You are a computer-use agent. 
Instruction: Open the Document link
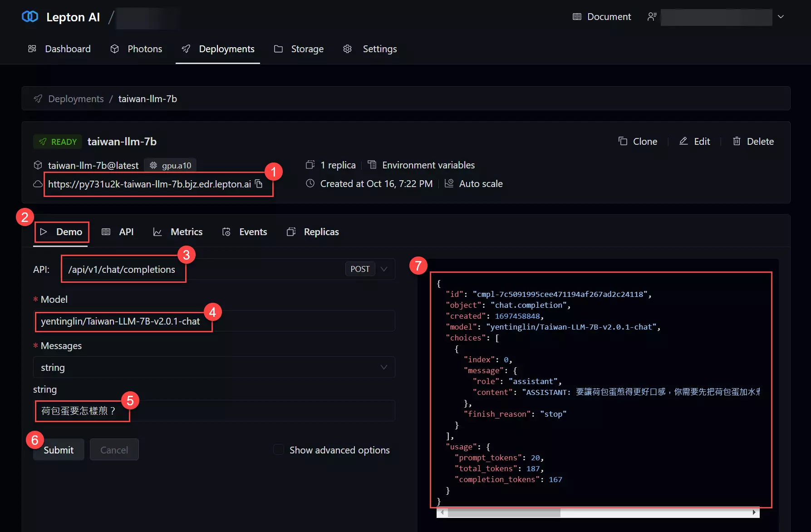click(x=602, y=17)
